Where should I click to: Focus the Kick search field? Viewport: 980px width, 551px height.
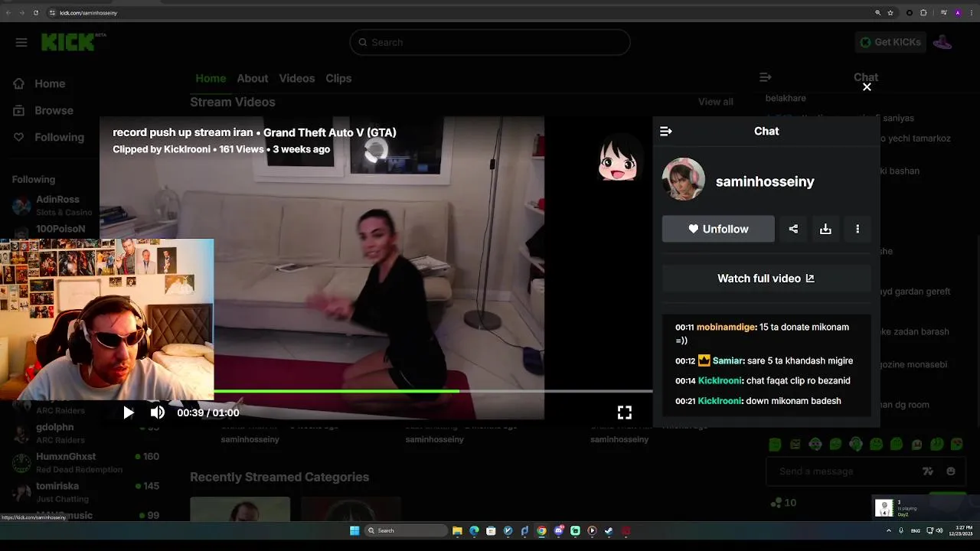coord(490,42)
